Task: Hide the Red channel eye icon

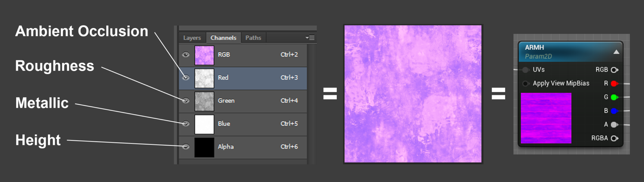Action: pyautogui.click(x=186, y=78)
